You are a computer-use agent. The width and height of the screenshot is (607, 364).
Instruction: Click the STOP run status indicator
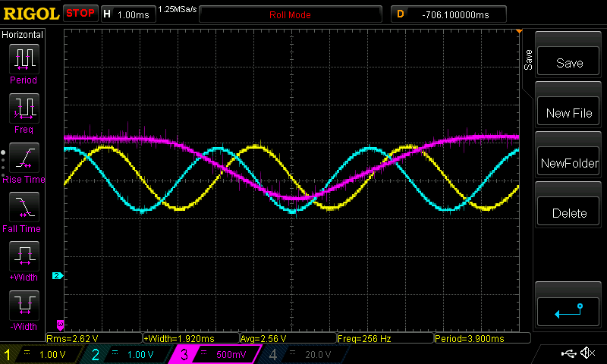point(80,13)
